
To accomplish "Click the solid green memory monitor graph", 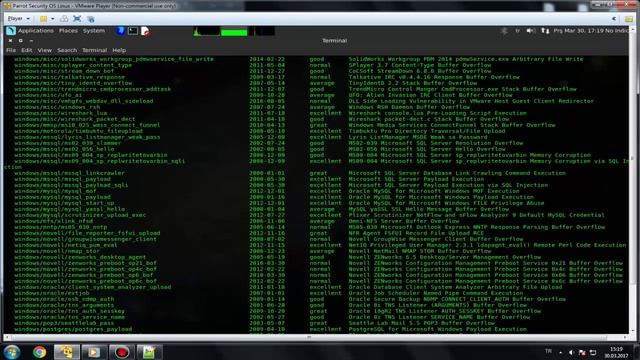I will point(234,32).
